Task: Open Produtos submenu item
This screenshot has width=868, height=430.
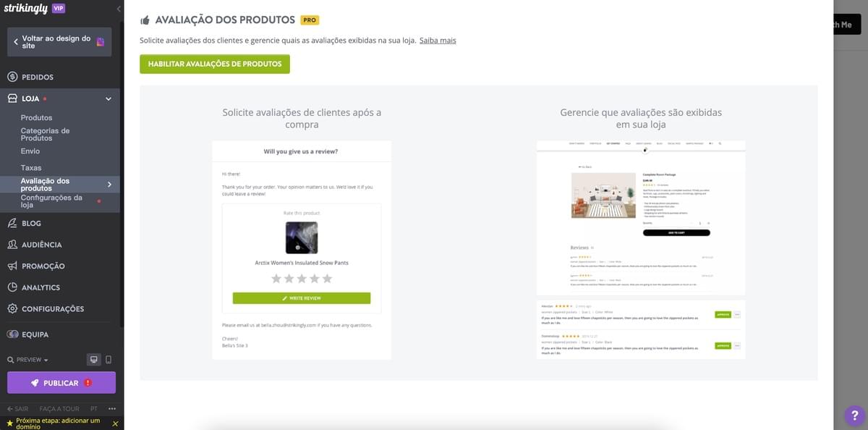Action: pos(36,117)
